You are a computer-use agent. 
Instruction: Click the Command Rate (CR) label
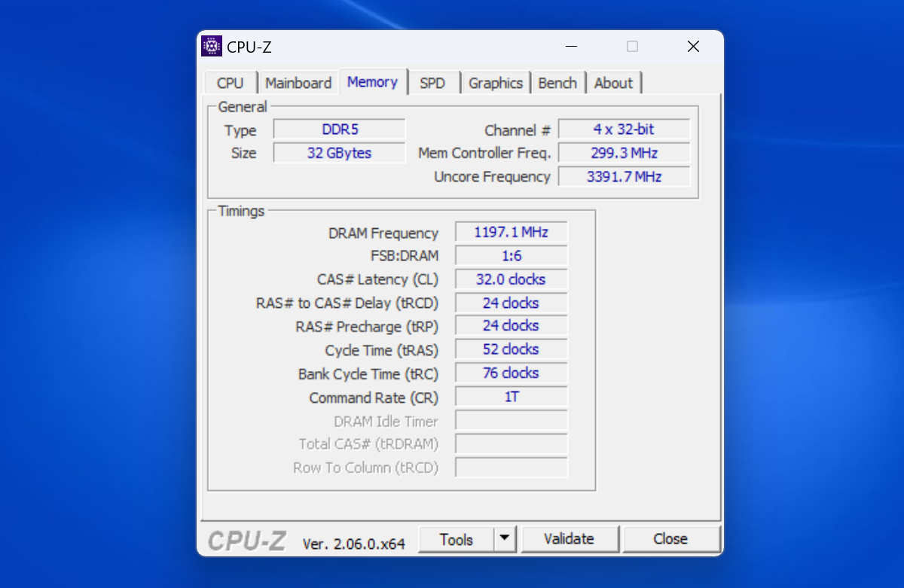tap(374, 398)
